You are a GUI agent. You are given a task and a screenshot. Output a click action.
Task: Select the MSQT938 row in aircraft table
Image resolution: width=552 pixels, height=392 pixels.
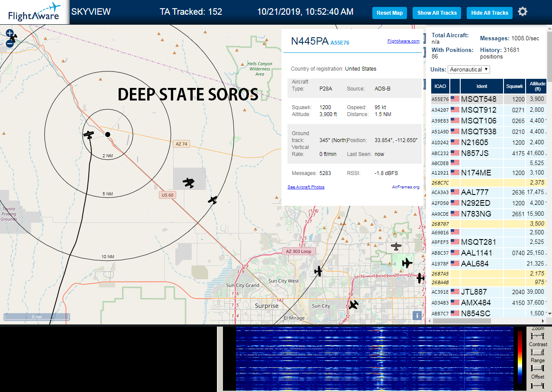pos(489,132)
